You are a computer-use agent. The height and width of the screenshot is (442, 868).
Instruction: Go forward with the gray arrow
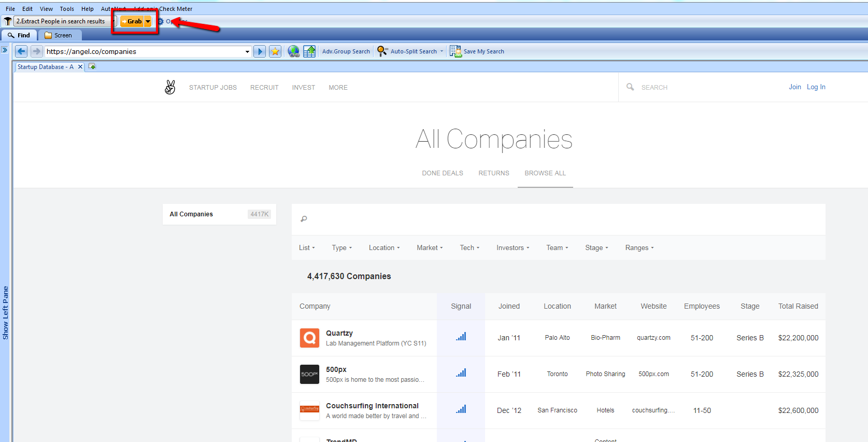36,51
